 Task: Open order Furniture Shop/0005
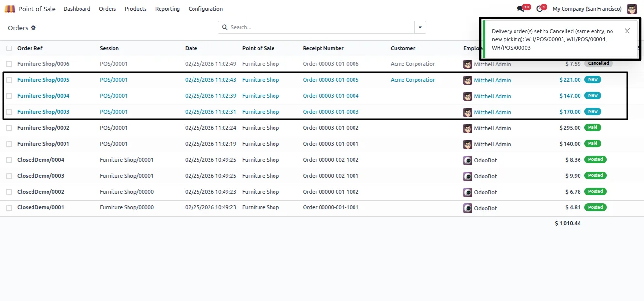pos(43,80)
